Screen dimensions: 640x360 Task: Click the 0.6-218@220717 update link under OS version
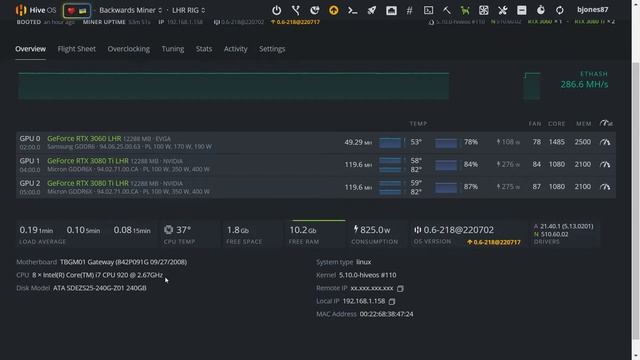point(494,242)
